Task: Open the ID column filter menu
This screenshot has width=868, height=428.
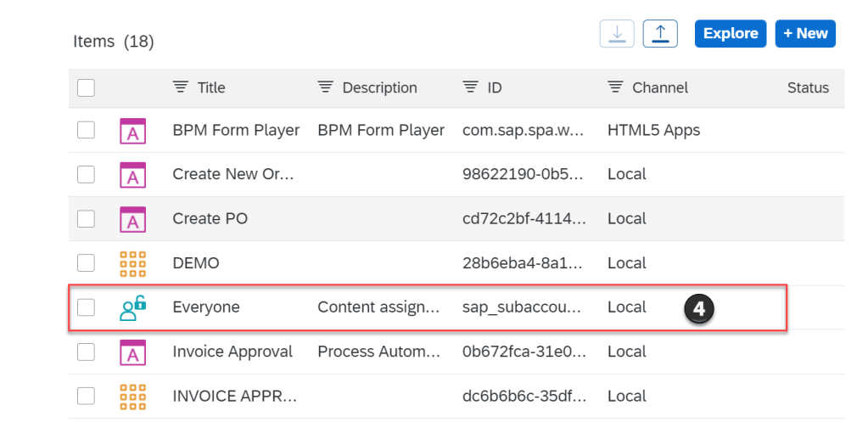Action: (x=470, y=87)
